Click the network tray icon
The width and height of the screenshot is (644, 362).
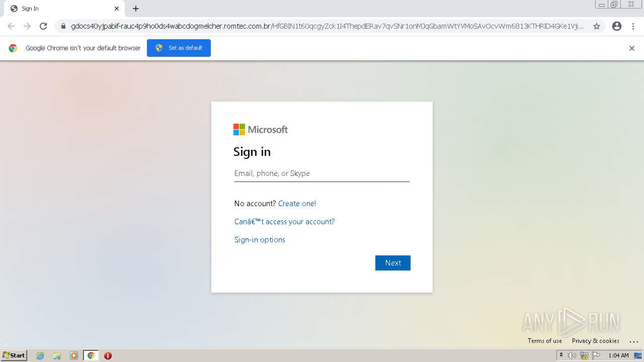click(584, 355)
